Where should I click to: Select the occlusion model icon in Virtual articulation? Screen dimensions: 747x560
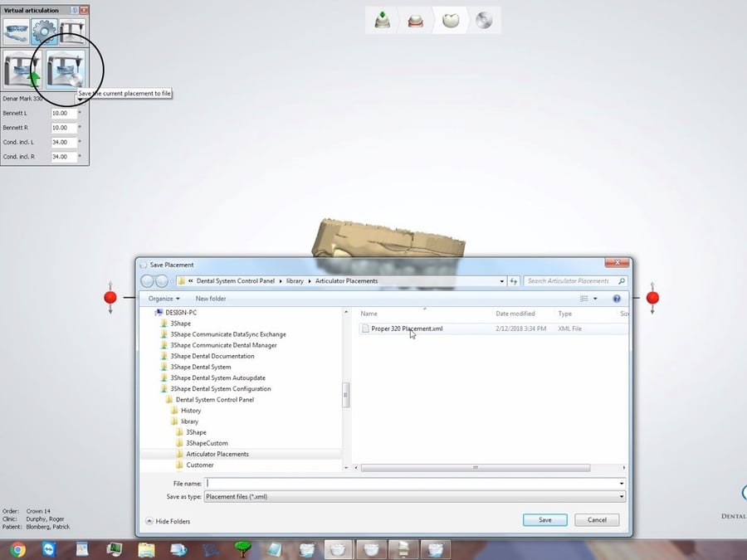(17, 32)
